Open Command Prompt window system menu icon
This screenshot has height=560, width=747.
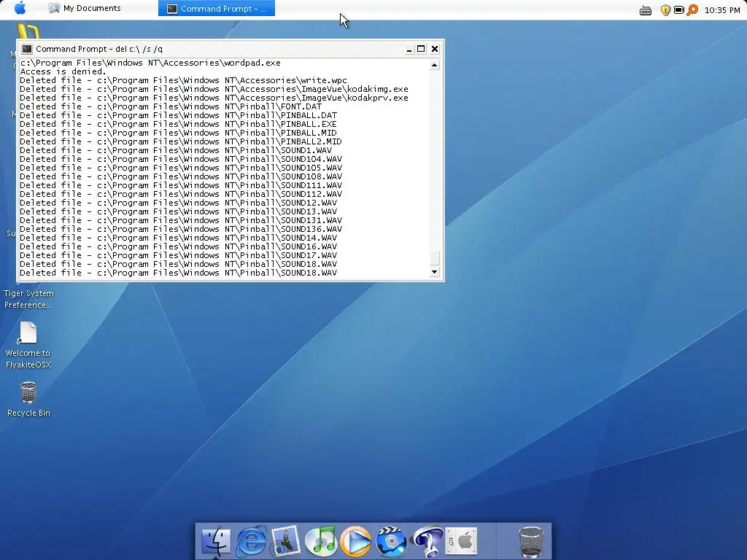click(27, 49)
